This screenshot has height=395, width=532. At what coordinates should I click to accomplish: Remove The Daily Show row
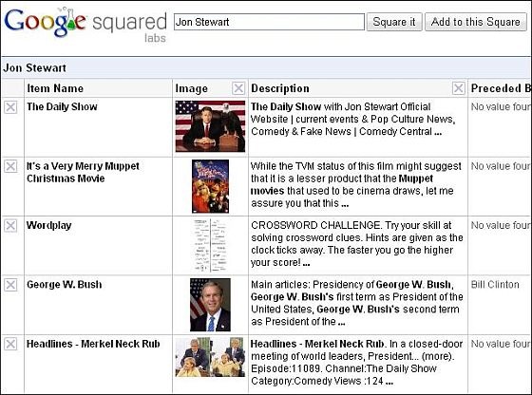[x=10, y=107]
